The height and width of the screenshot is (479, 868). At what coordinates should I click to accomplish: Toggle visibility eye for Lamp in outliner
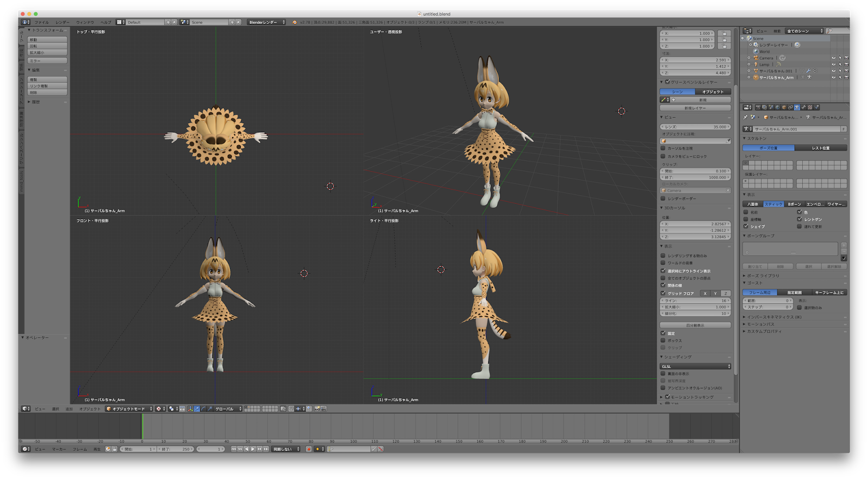coord(833,65)
